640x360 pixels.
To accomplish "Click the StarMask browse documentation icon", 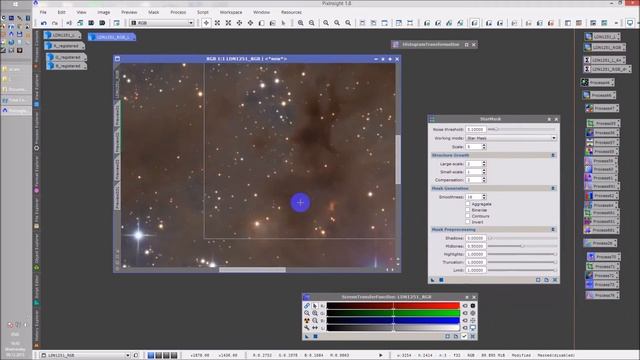I will point(547,280).
